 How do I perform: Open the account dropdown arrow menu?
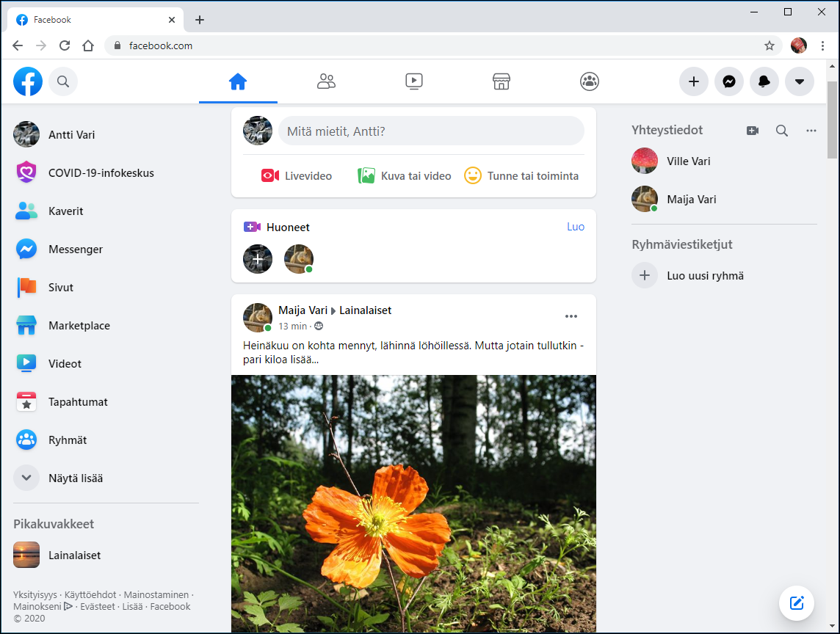[x=799, y=81]
